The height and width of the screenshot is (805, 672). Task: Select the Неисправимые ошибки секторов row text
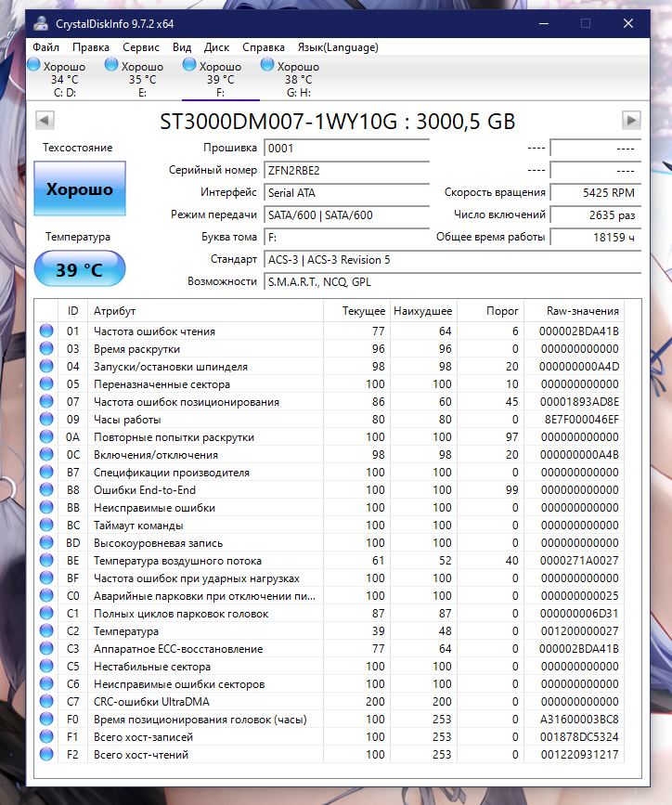179,684
